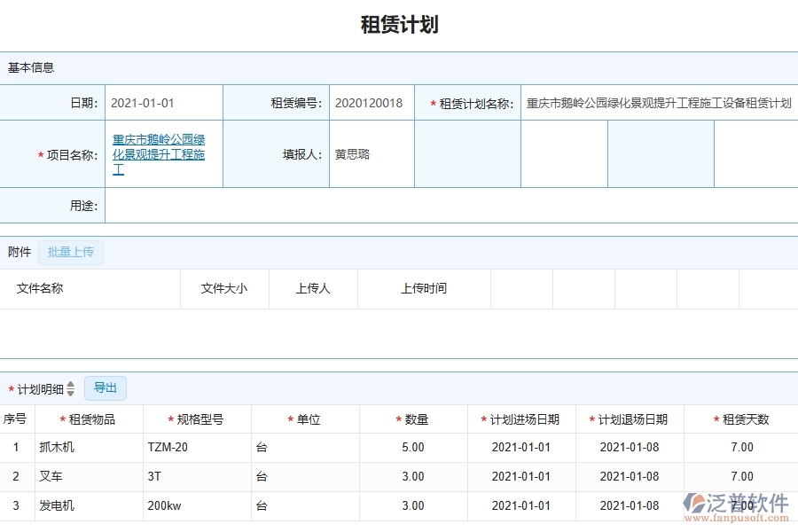Click the 批量上传 batch upload button
This screenshot has height=532, width=798.
[71, 253]
